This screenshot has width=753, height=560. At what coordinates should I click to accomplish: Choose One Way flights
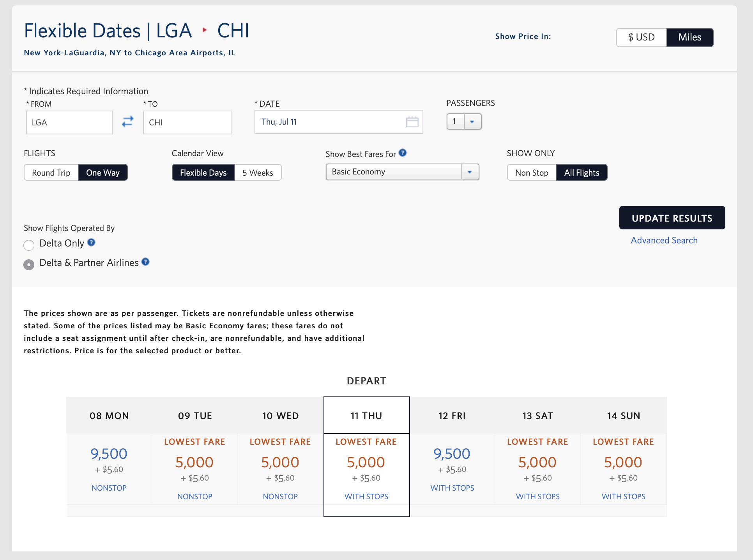coord(103,173)
